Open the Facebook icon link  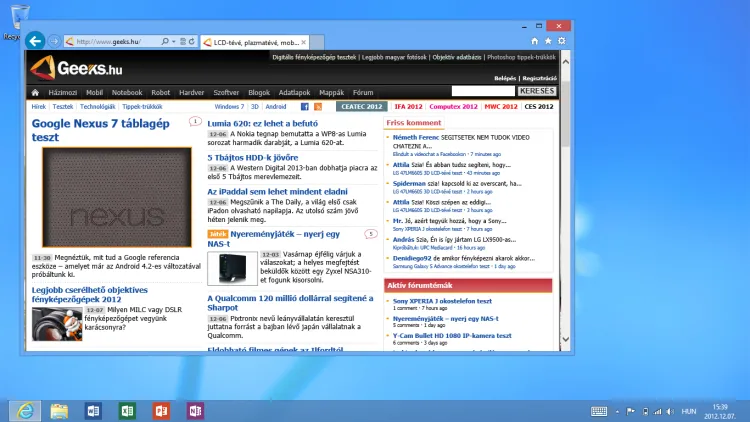[x=304, y=106]
